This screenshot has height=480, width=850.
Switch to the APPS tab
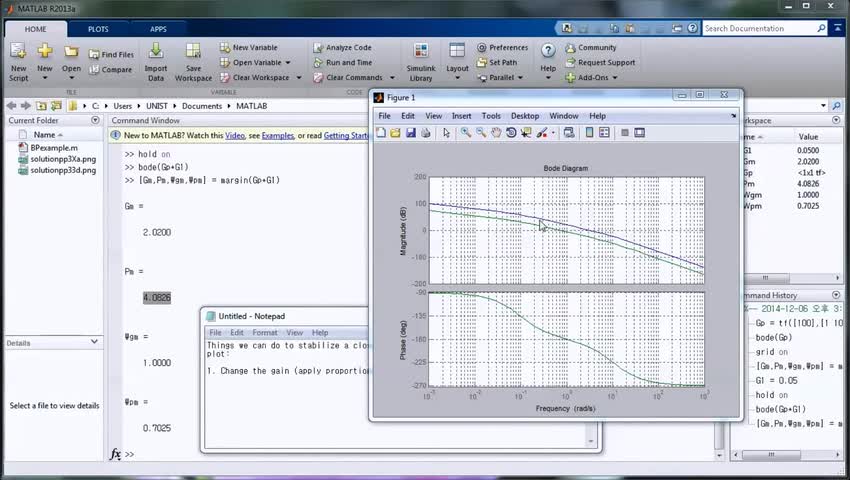[158, 29]
